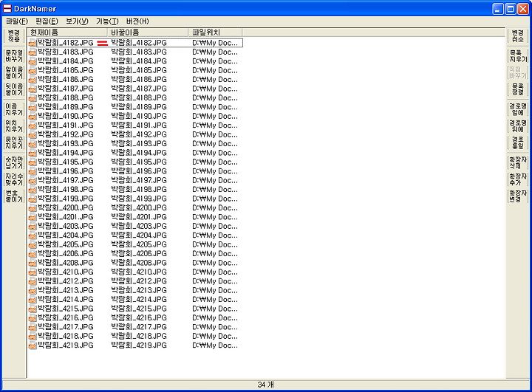Click the DarkNamer icon in the title bar
Image resolution: width=532 pixels, height=392 pixels.
point(7,8)
